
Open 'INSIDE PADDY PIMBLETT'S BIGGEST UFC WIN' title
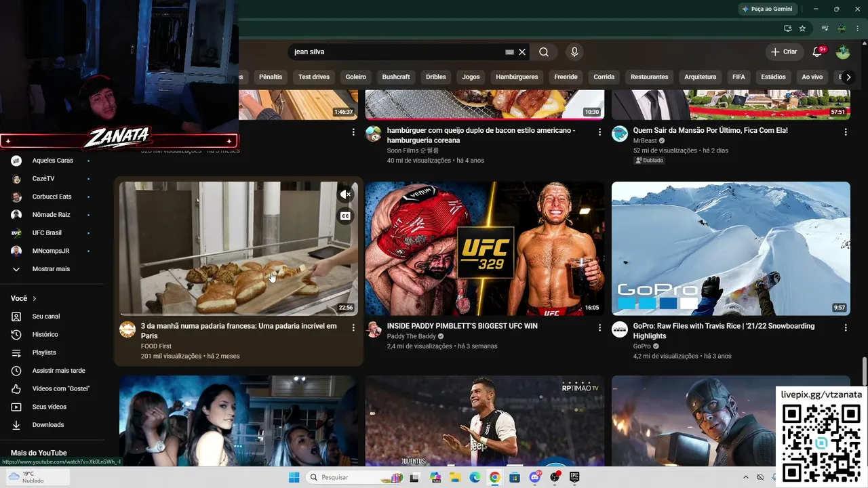click(462, 326)
